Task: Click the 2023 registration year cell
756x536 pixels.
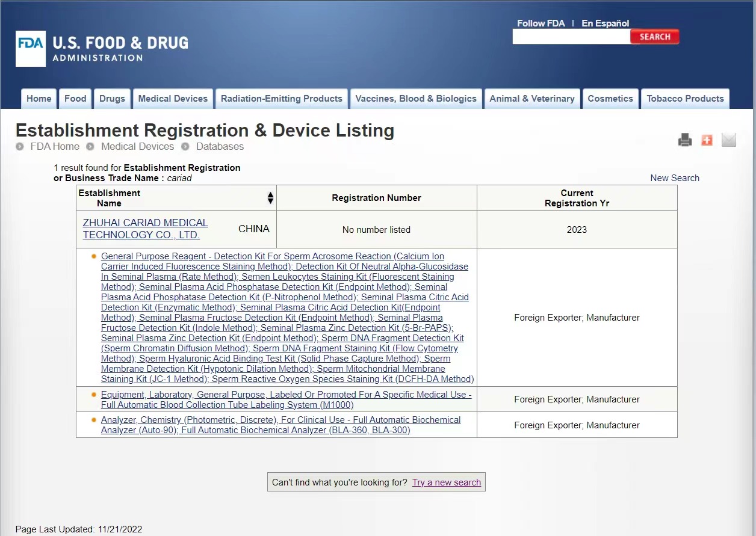Action: tap(577, 229)
